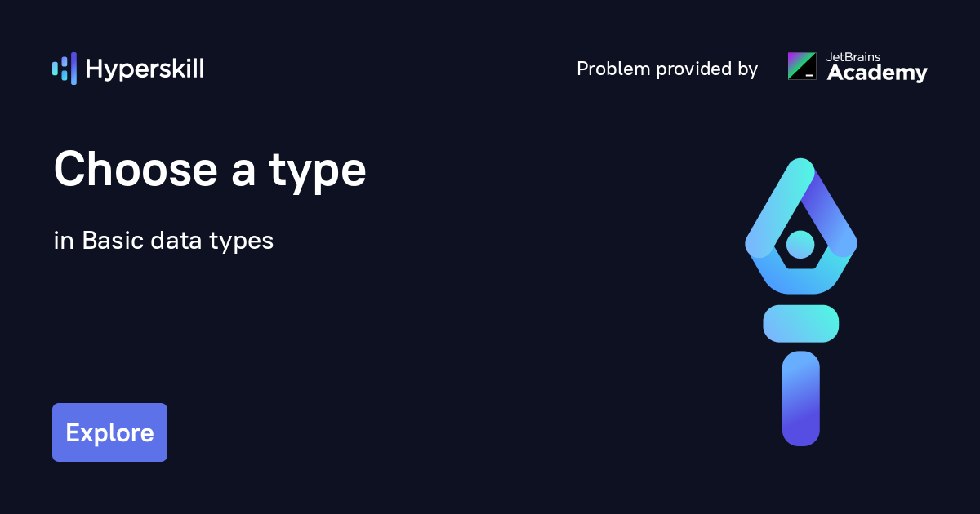Click the JetBrains gradient square logo
Screen dimensions: 980x514
[801, 66]
